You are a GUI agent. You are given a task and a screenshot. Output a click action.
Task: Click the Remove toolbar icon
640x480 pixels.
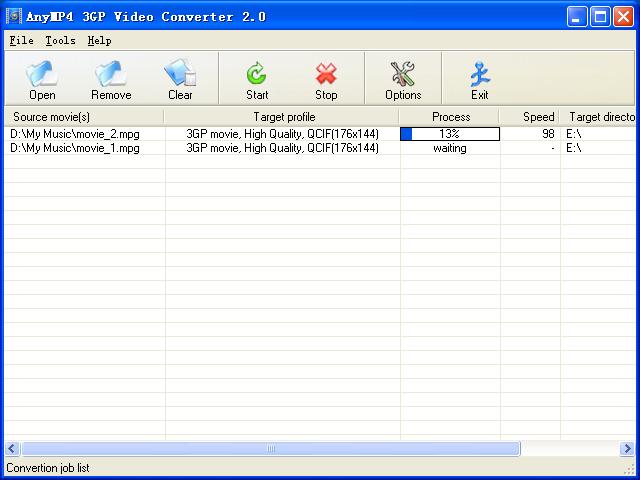(111, 73)
